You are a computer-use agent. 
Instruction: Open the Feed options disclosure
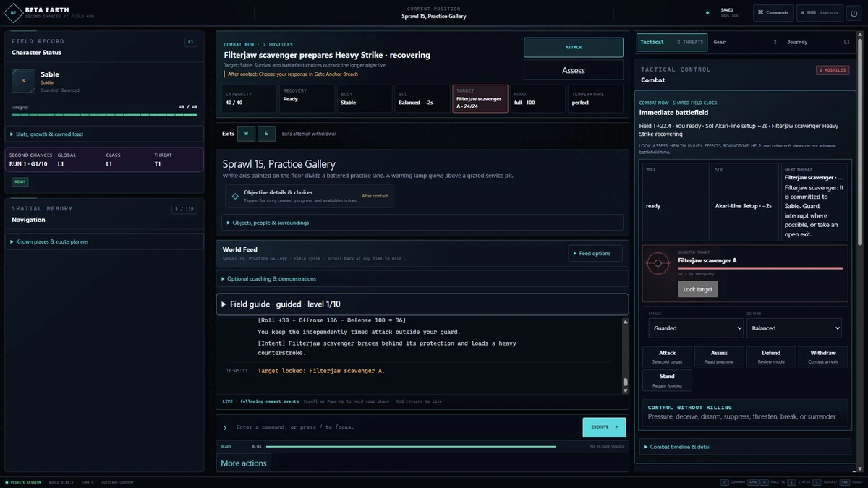[x=595, y=253]
